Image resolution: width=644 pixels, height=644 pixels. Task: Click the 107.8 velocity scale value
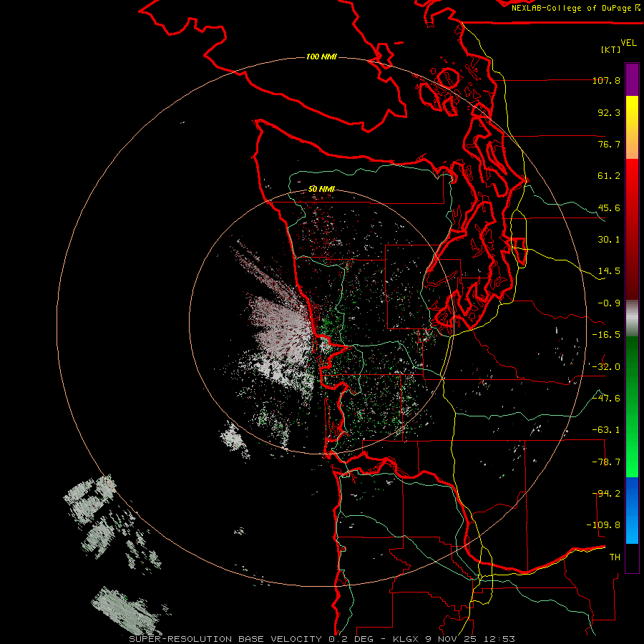click(606, 80)
